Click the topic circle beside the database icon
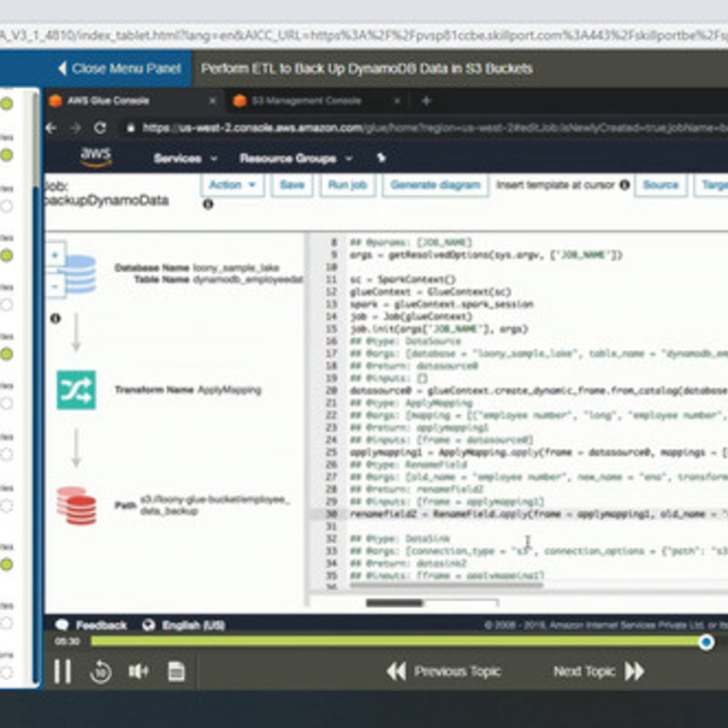This screenshot has width=728, height=728. [x=6, y=256]
